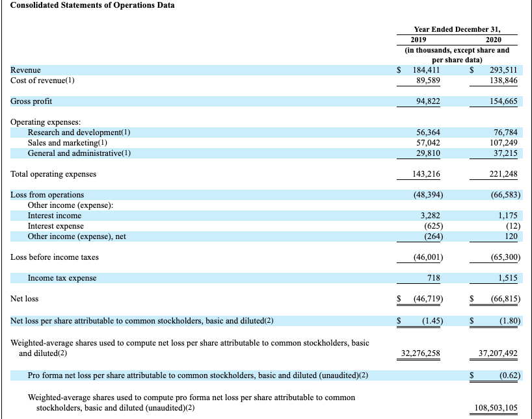
Task: Select Total operating expenses 2019 value 143,216
Action: pyautogui.click(x=426, y=174)
